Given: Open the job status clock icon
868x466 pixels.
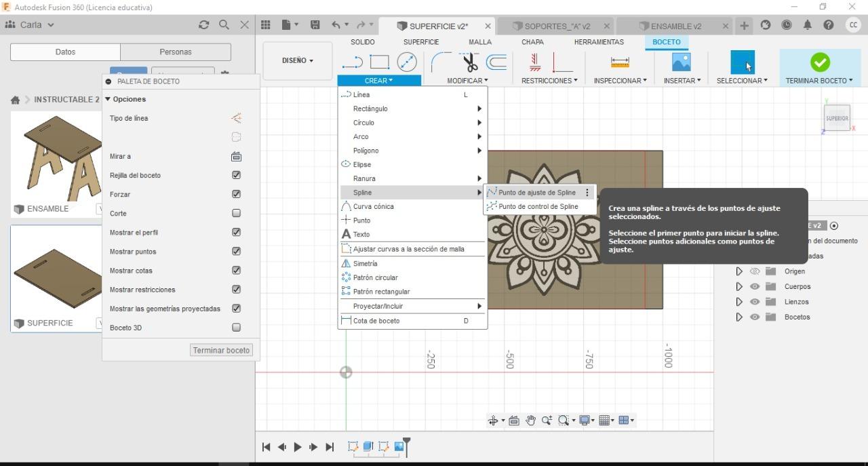Looking at the screenshot, I should point(787,25).
